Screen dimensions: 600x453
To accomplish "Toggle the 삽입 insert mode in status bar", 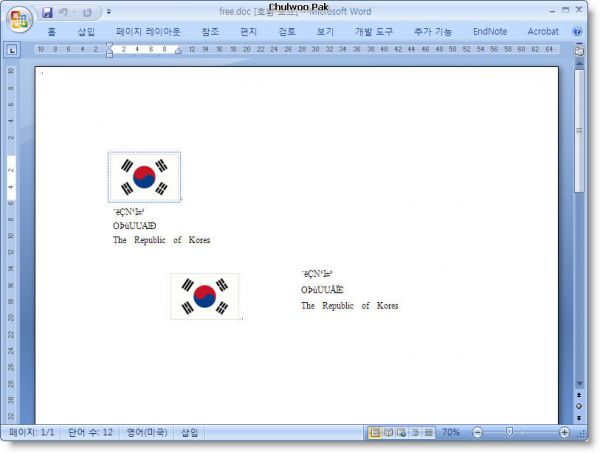I will (189, 432).
